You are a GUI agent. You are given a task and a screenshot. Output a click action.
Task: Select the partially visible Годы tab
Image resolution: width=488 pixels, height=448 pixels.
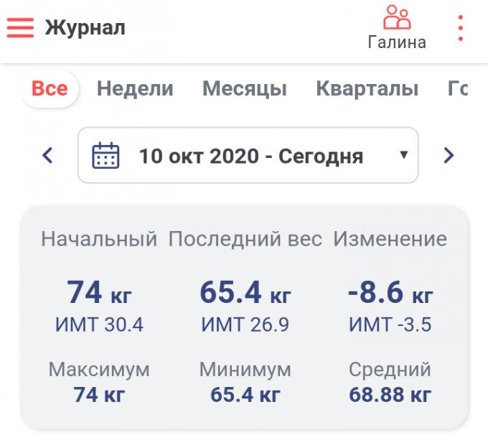458,89
